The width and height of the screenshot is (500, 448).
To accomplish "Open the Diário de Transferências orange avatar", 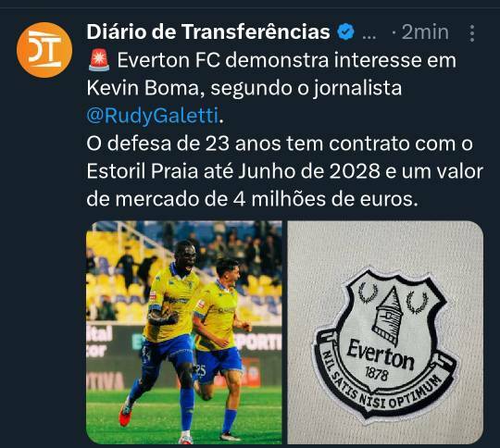I will tap(44, 50).
